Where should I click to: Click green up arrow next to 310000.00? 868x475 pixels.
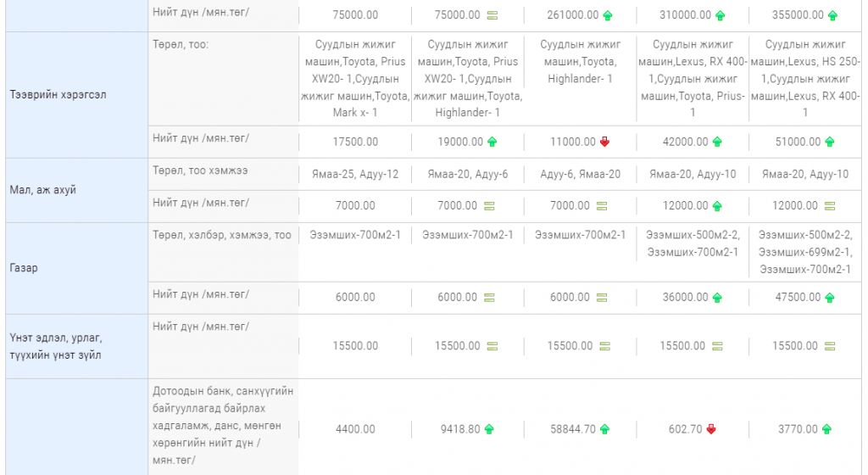[x=720, y=15]
